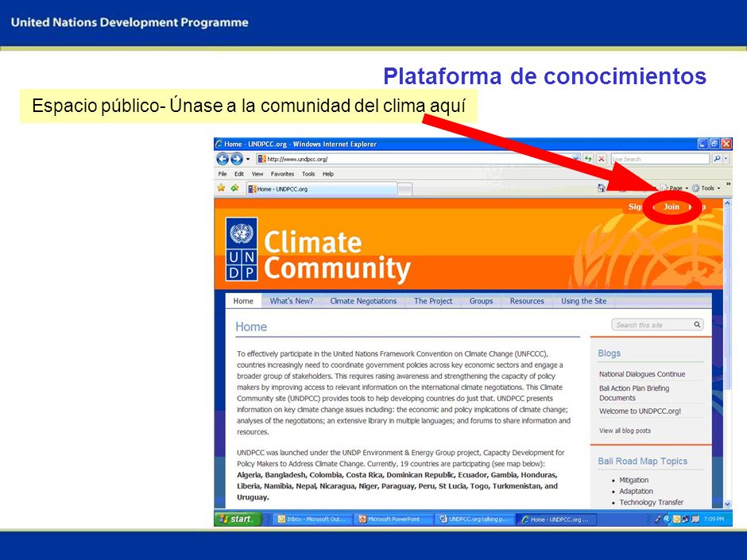Click the Live Search magnifier button
This screenshot has width=747, height=560.
coord(717,159)
